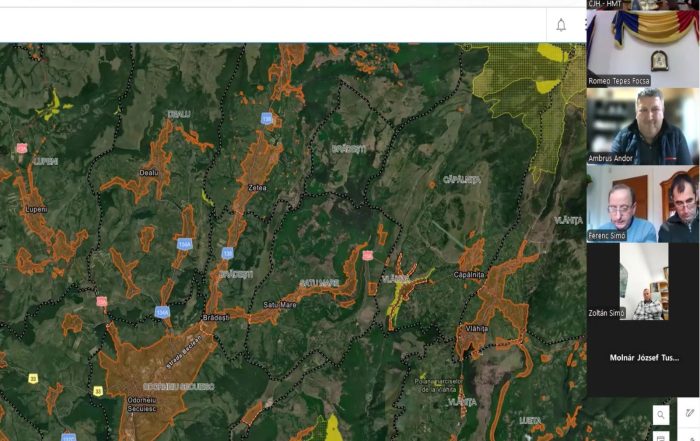Select Molnár József participant tile
This screenshot has width=700, height=441.
(642, 357)
